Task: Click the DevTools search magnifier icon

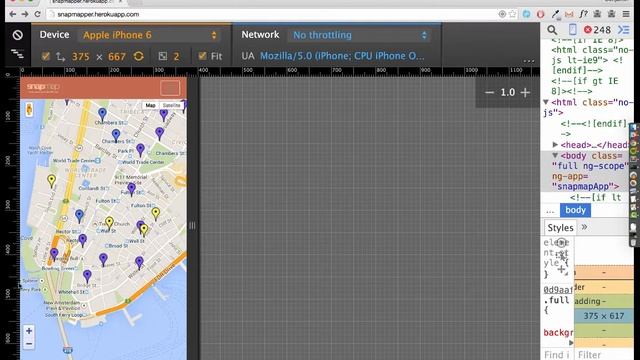Action: (x=552, y=30)
